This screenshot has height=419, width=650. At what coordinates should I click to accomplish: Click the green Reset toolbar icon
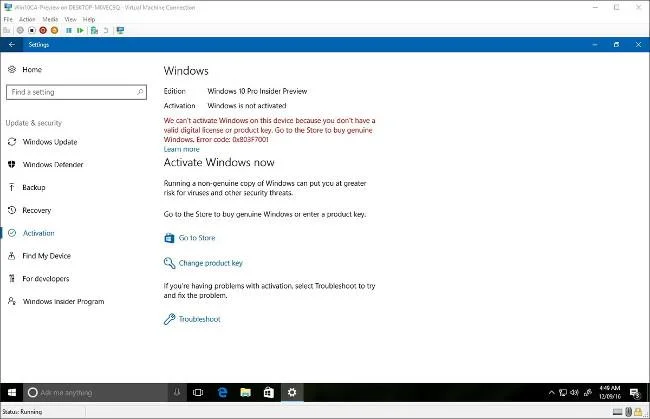pos(80,30)
